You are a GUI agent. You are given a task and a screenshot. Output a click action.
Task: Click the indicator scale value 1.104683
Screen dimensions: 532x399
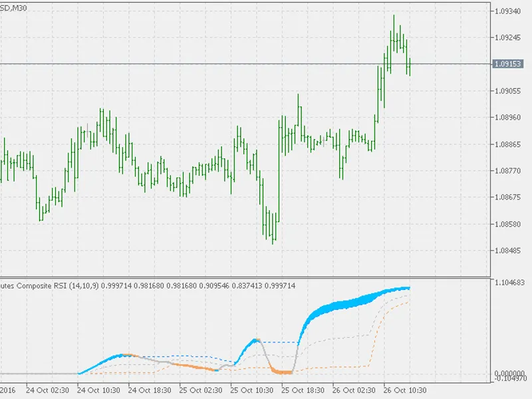509,282
